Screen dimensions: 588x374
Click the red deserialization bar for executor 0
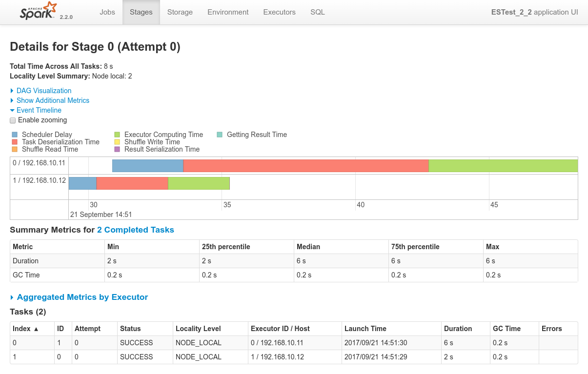click(x=306, y=166)
